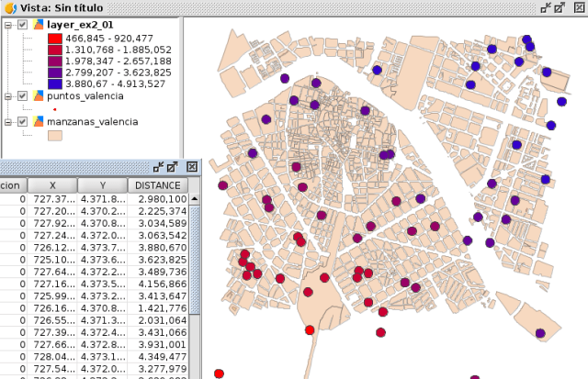
Task: Maximize the Vista window
Action: pos(561,7)
